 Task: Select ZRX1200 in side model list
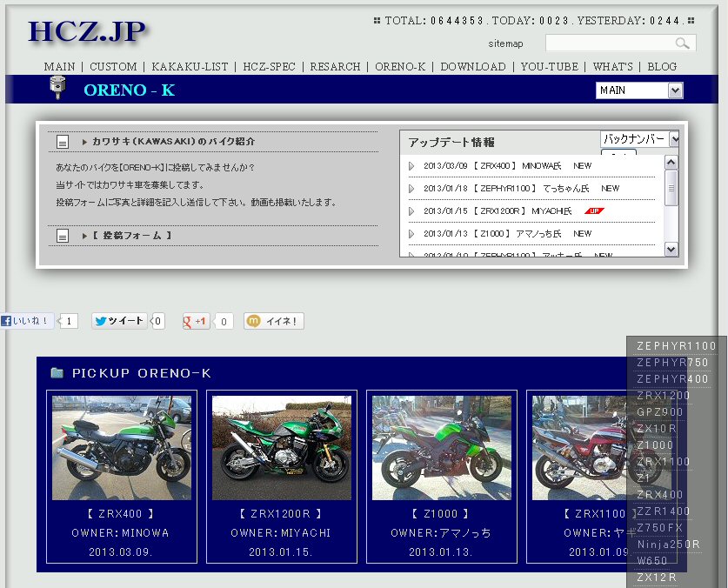663,396
